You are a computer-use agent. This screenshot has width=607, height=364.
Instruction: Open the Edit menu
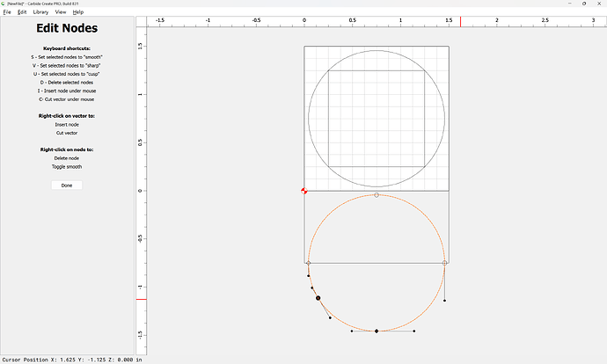[x=22, y=12]
